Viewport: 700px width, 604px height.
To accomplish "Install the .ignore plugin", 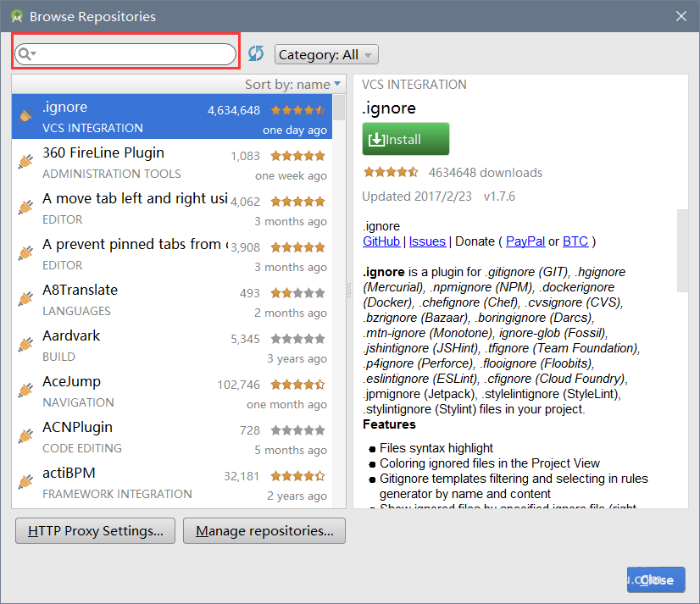I will click(x=405, y=139).
